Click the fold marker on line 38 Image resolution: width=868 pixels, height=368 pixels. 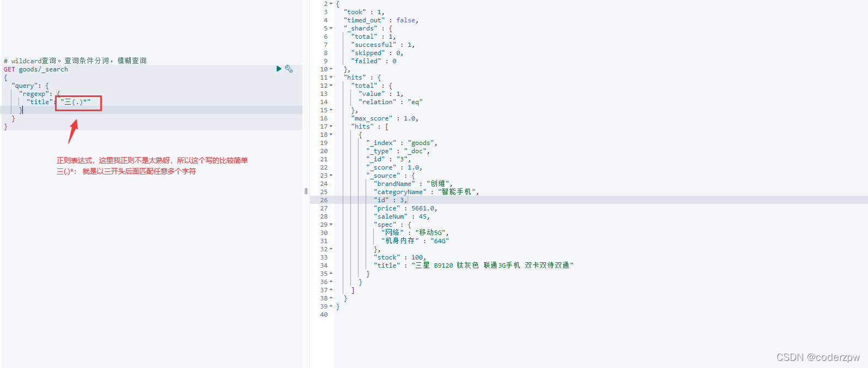click(331, 298)
